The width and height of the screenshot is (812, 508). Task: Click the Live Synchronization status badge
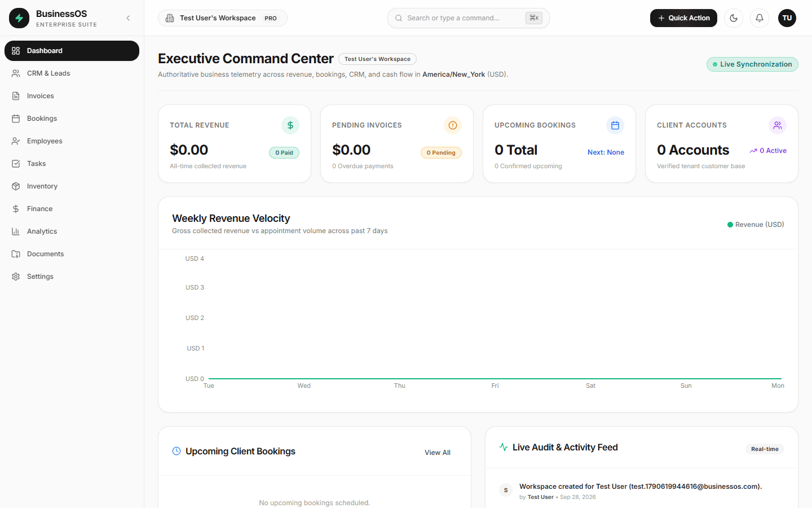coord(752,64)
